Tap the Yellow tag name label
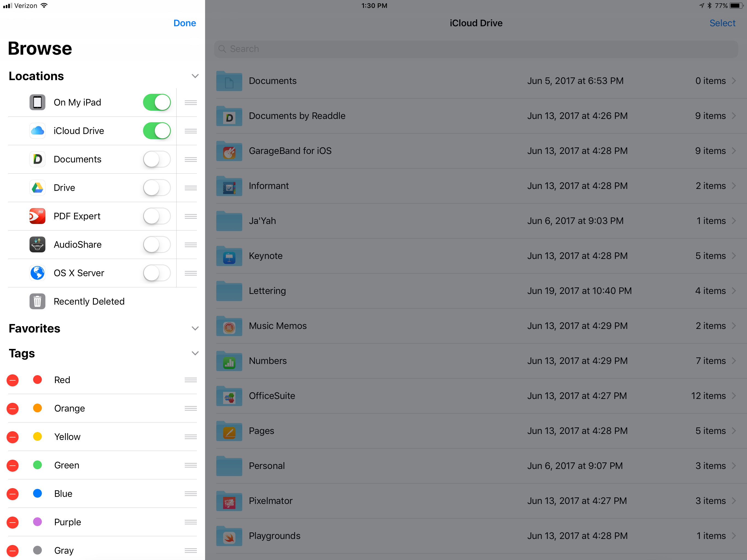 (x=68, y=437)
